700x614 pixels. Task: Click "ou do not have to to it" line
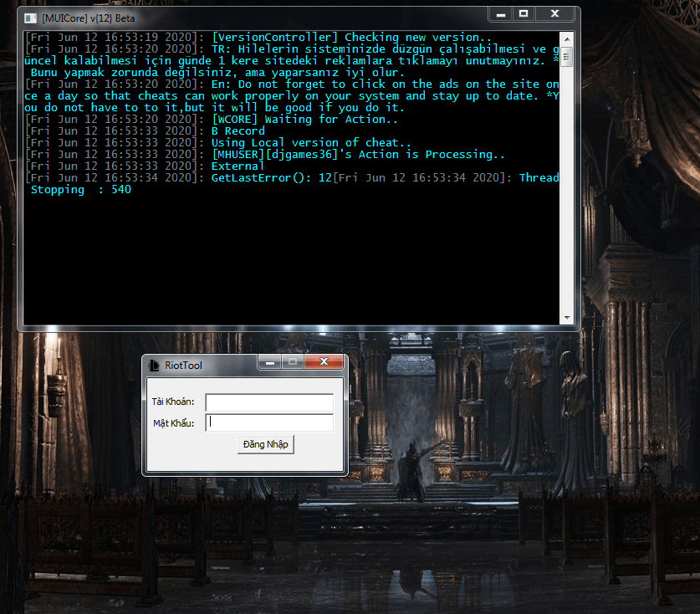coord(214,108)
